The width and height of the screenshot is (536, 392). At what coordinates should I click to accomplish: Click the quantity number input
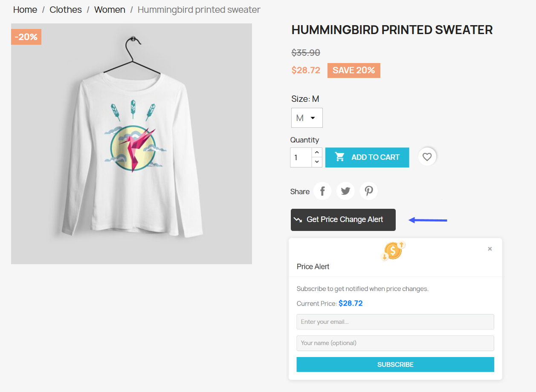pos(301,158)
